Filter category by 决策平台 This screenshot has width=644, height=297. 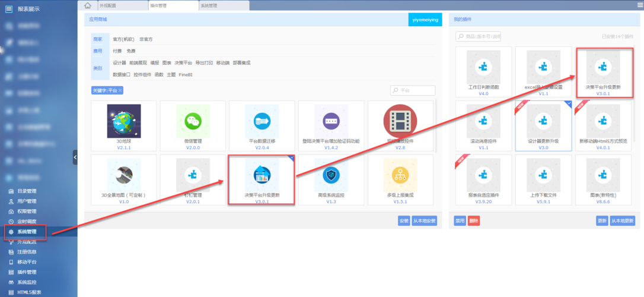pos(183,63)
